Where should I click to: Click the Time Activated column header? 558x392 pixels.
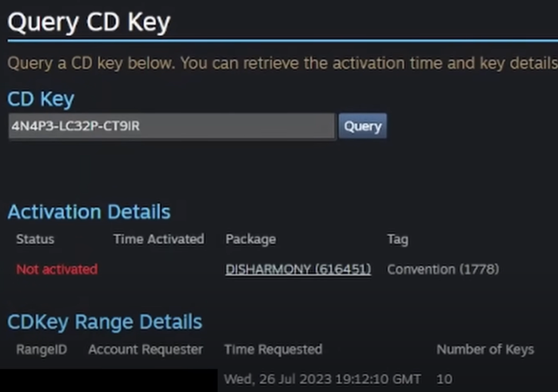158,239
